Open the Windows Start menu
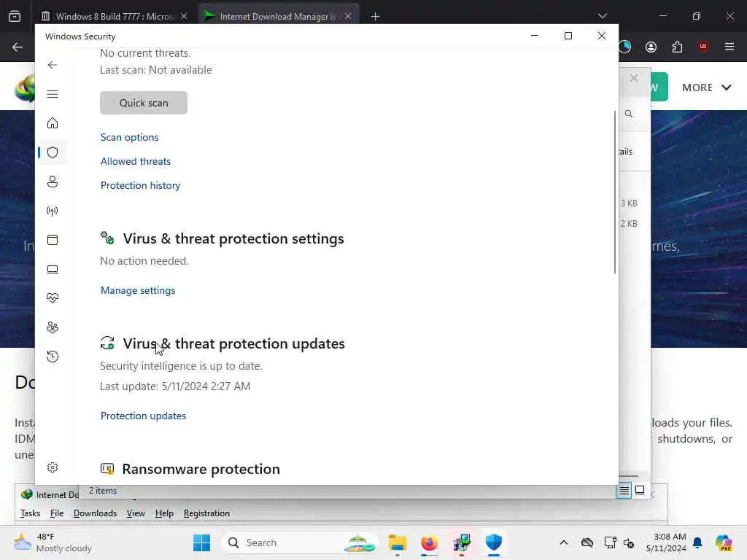747x560 pixels. 201,542
